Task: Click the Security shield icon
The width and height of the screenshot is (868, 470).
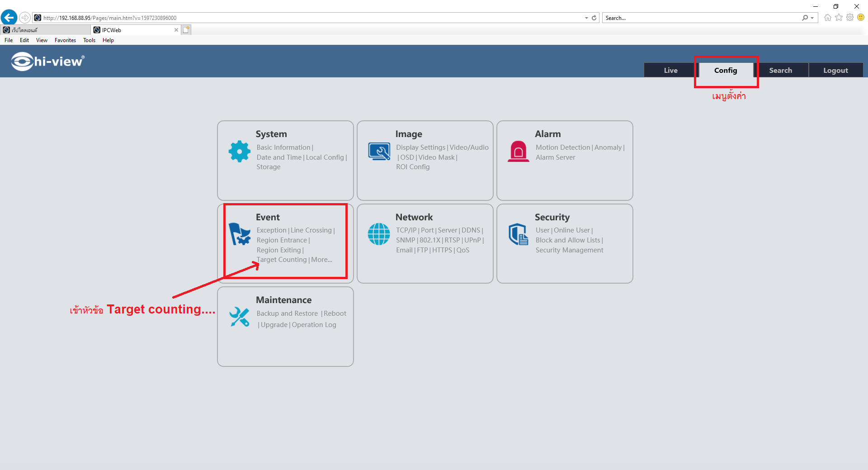Action: (518, 234)
